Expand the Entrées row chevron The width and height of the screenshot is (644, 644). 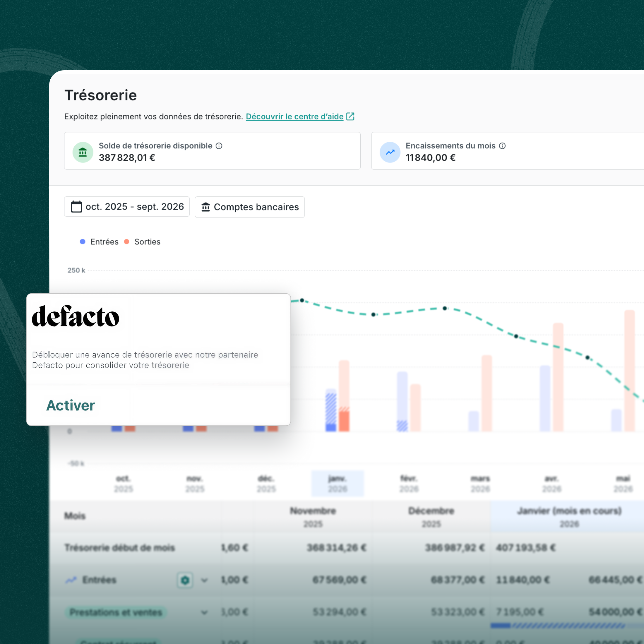pyautogui.click(x=205, y=580)
